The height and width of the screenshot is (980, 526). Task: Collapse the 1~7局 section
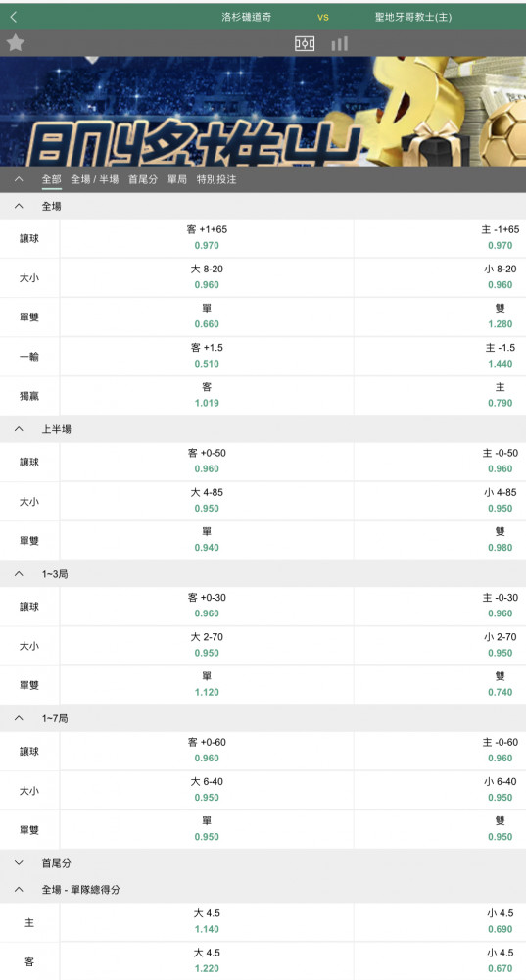19,718
